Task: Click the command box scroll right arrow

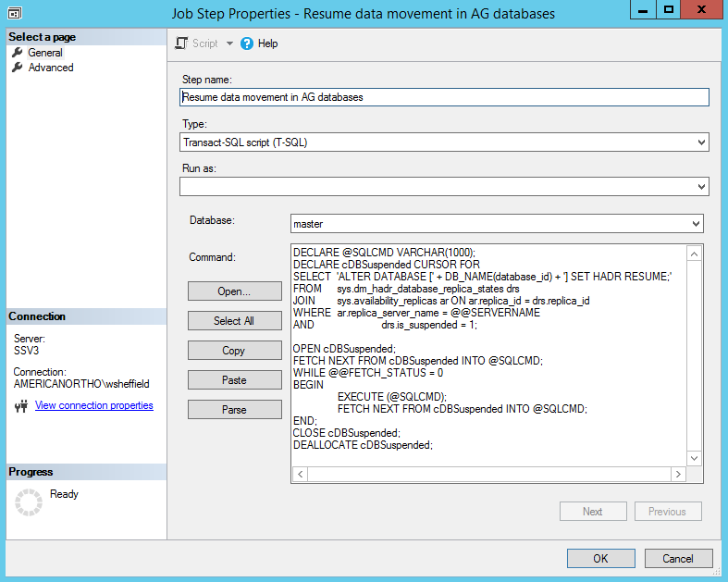Action: click(678, 475)
